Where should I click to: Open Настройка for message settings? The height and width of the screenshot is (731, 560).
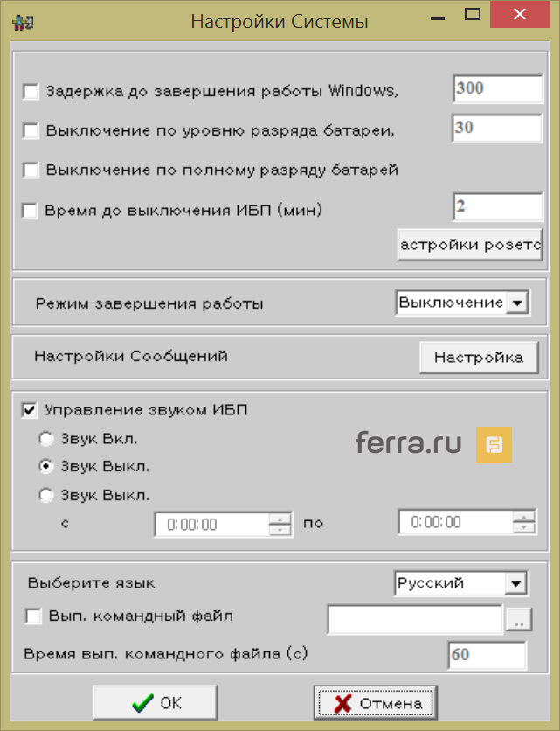click(479, 357)
